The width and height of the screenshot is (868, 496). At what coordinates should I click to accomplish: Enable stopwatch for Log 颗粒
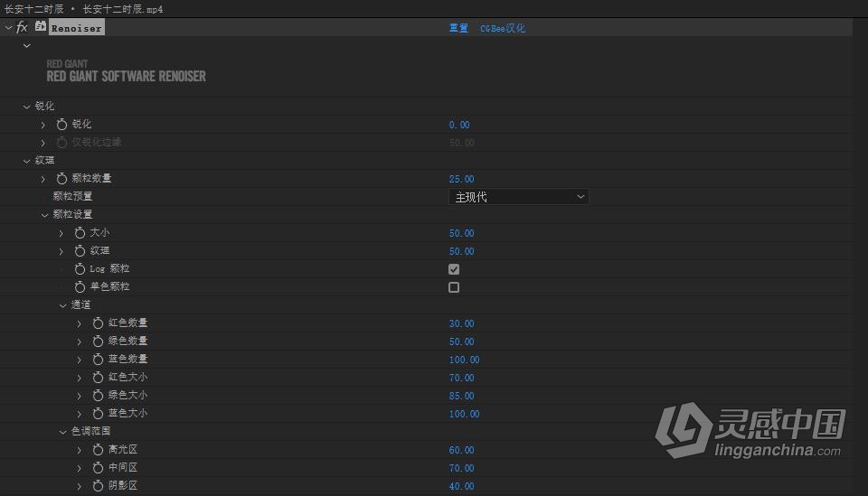(x=80, y=268)
